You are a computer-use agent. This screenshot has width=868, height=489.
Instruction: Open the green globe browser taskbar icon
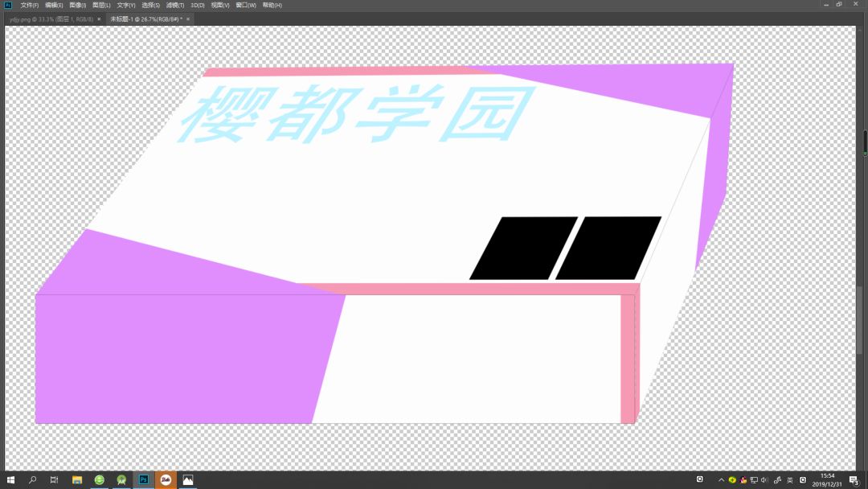[99, 479]
